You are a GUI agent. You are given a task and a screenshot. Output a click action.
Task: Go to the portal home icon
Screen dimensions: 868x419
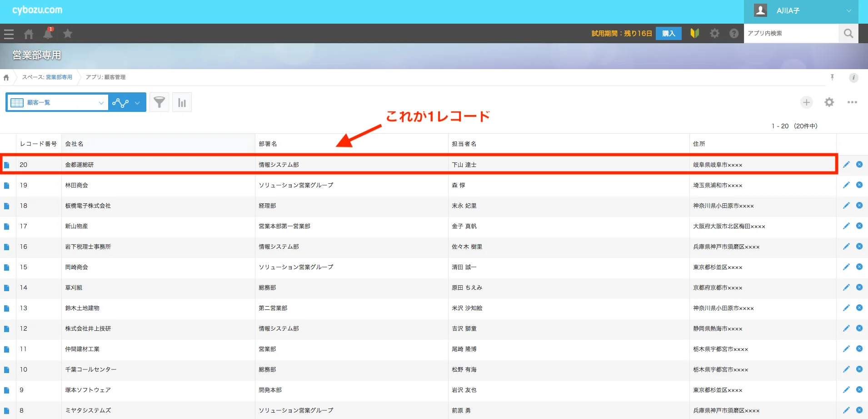tap(29, 34)
